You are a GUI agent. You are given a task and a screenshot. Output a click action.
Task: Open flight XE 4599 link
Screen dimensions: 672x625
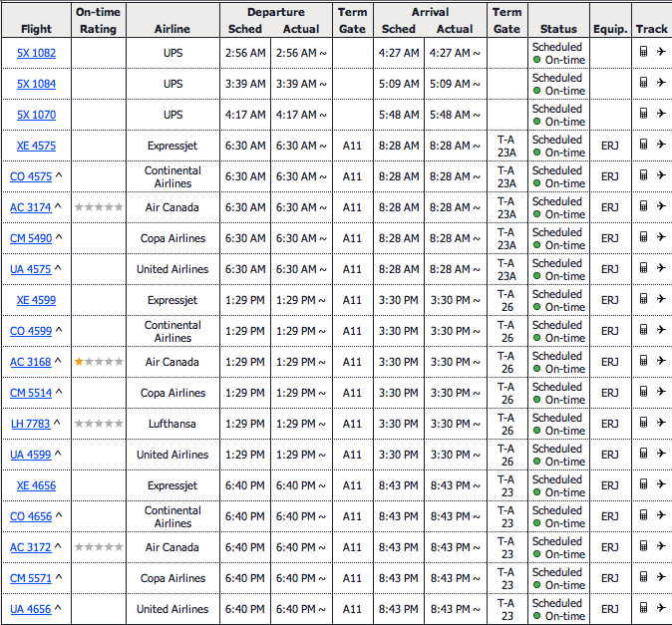pos(37,300)
